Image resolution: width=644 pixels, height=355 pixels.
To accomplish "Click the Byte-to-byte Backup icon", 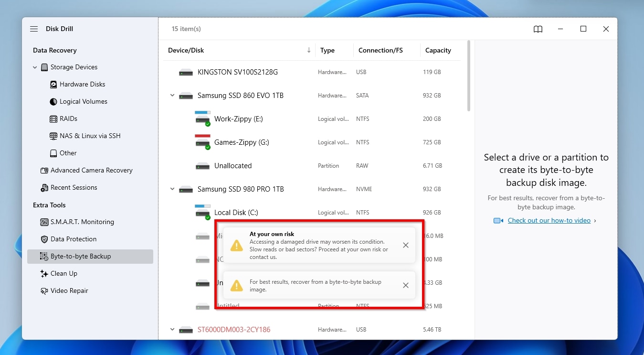I will pyautogui.click(x=44, y=257).
